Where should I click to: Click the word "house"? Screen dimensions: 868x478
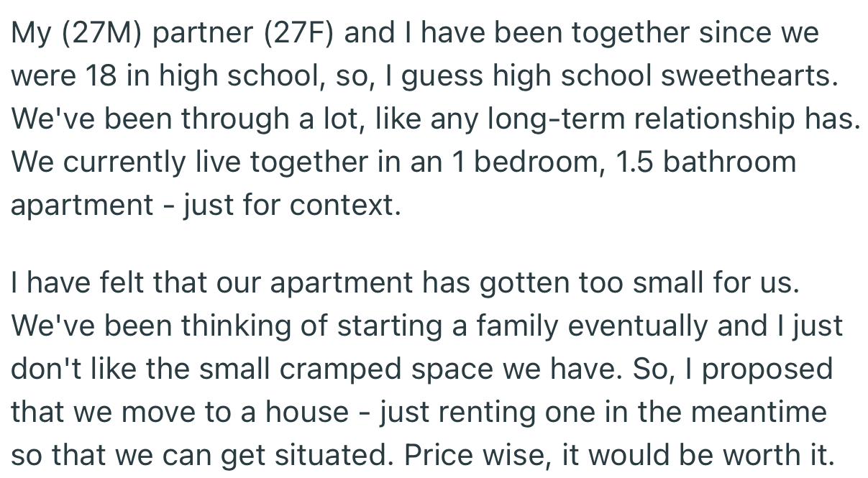pos(308,412)
